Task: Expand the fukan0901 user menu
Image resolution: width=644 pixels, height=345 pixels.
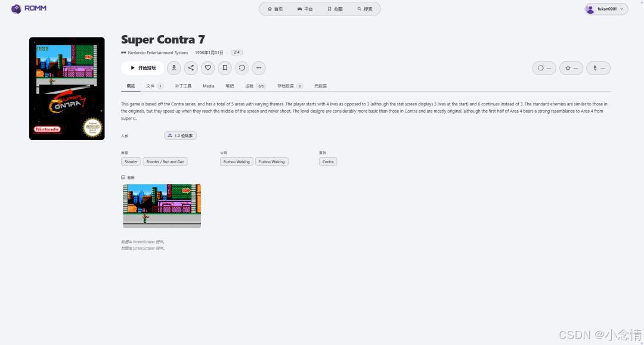Action: [x=606, y=9]
